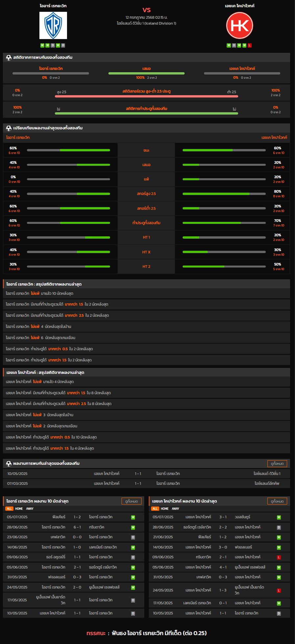
Task: Click the W badge on ไออาร์ เรกยะวิก's 2 - 1 ธอร์ตตูร์ เรย์ยาวิค row
Action: click(133, 568)
